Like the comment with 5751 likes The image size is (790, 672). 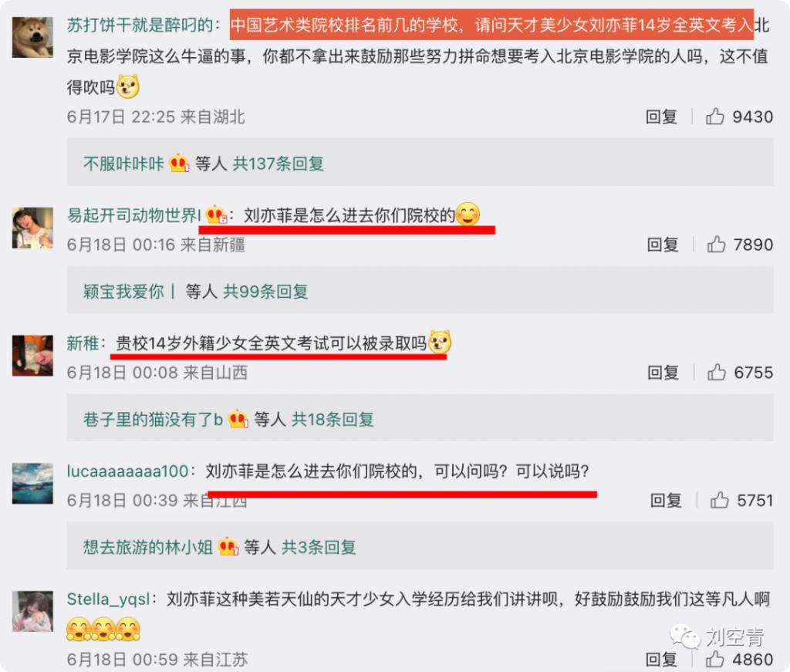719,500
